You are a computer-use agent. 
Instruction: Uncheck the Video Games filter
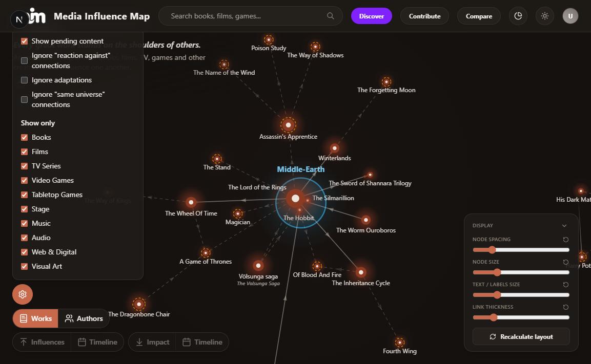25,180
